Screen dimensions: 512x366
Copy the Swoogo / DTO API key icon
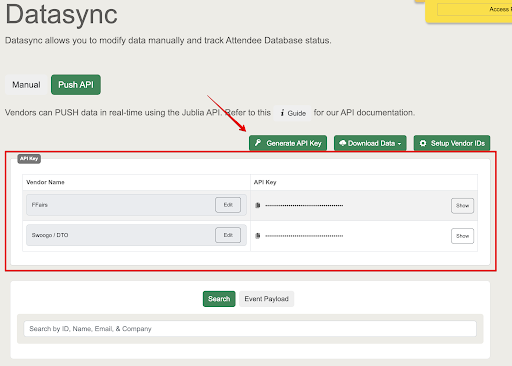tap(257, 236)
